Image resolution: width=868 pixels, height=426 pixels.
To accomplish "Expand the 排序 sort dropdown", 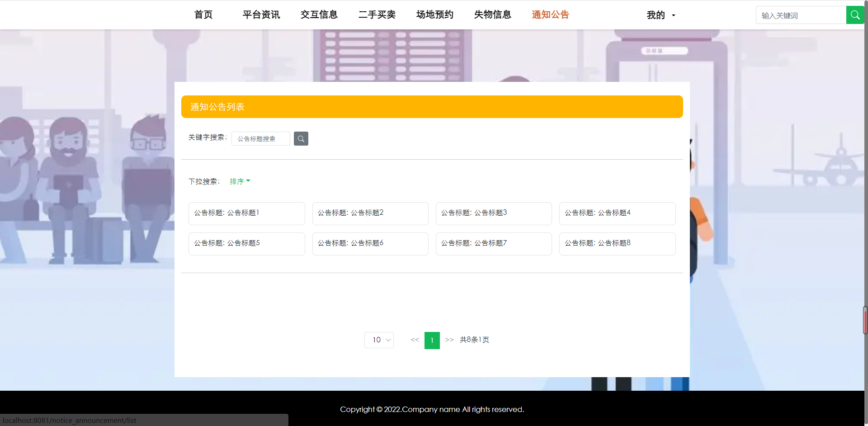I will point(240,181).
